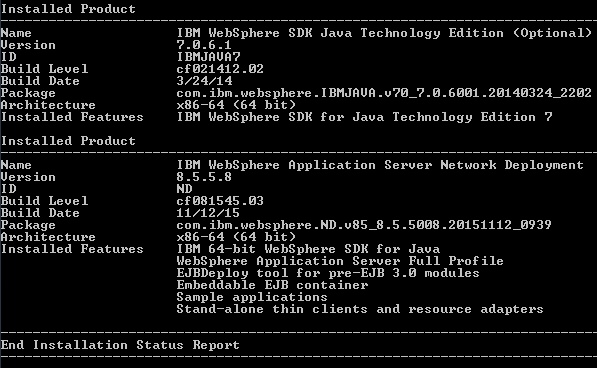Image resolution: width=597 pixels, height=368 pixels.
Task: Click the 'Installed Features' label of ND product
Action: point(72,249)
